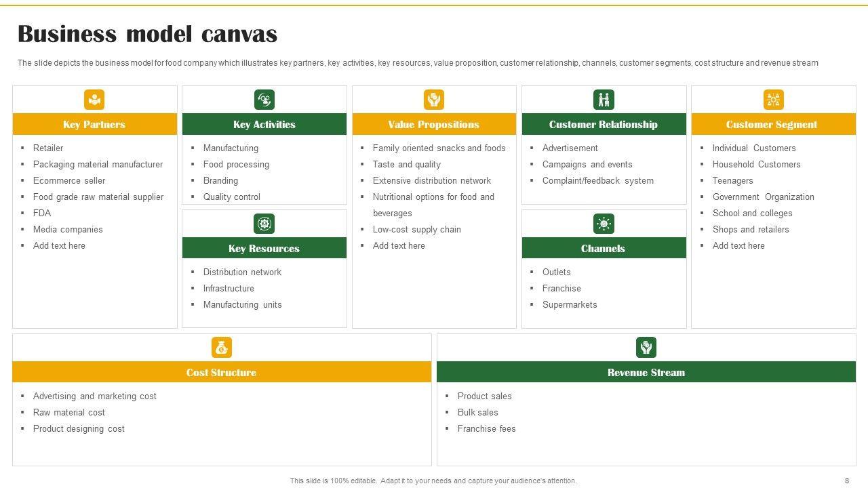Select 'Manufacturing' under Key Activities

(x=231, y=148)
